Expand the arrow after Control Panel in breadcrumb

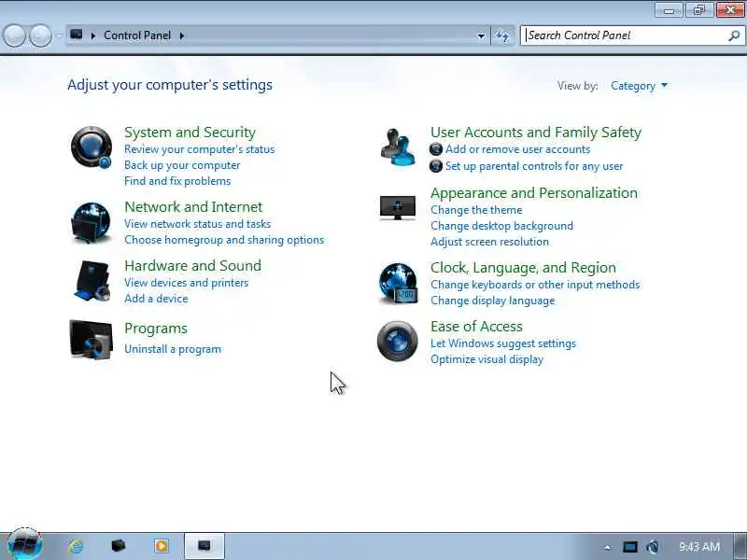[x=181, y=35]
